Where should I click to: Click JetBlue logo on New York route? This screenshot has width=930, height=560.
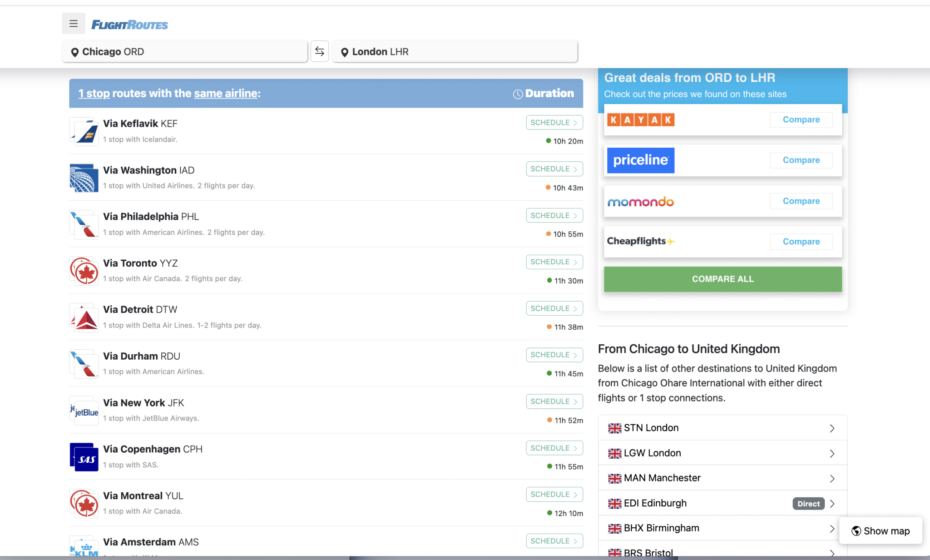point(84,411)
